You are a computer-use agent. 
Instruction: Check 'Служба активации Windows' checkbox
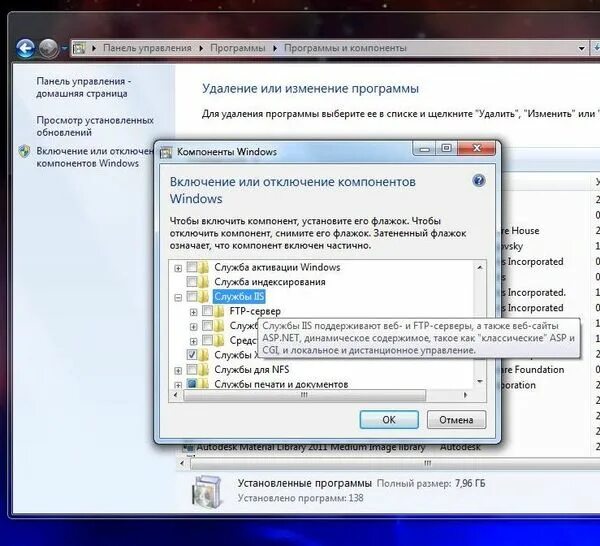tap(192, 267)
